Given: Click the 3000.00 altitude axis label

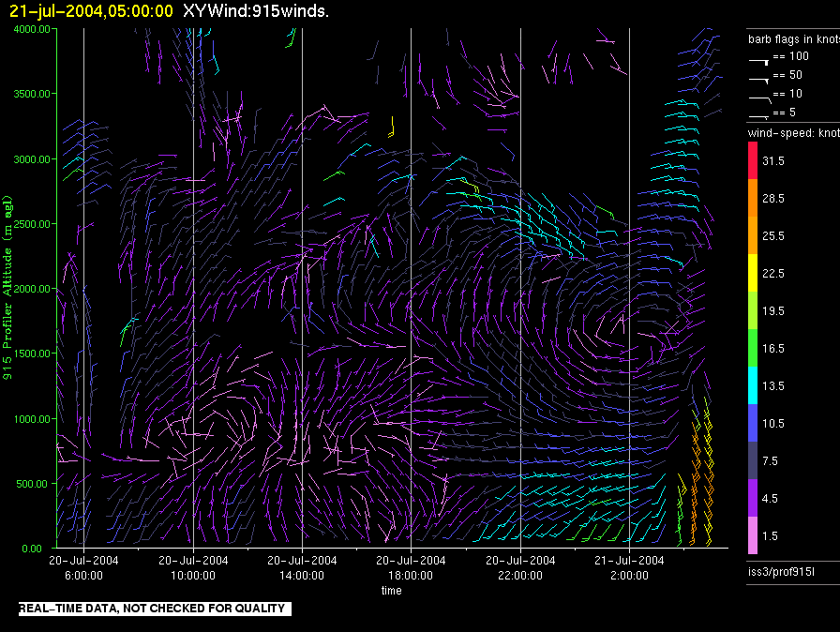Looking at the screenshot, I should (32, 159).
